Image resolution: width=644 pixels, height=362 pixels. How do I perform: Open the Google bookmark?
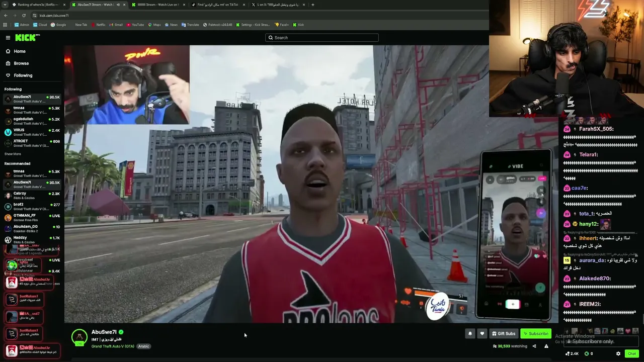[x=58, y=25]
